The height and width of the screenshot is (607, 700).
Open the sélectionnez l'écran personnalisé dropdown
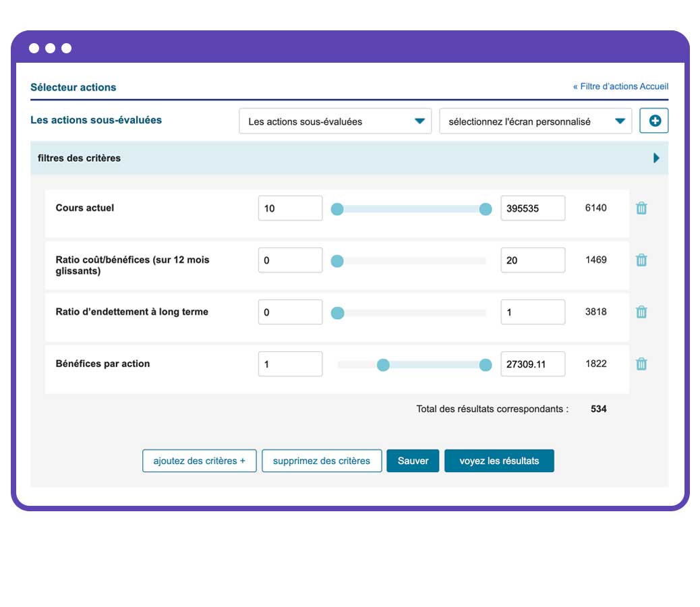pyautogui.click(x=536, y=121)
